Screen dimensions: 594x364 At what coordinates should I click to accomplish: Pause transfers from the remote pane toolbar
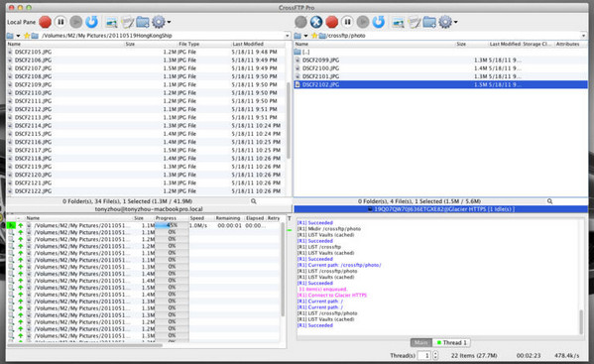click(347, 22)
